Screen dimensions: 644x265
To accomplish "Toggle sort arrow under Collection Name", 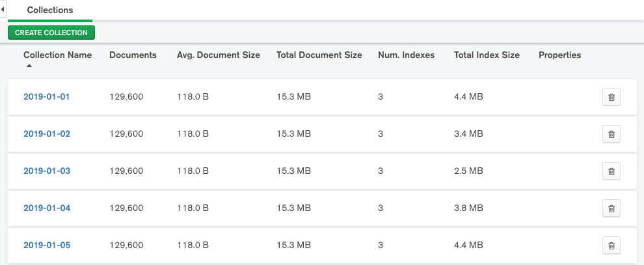I will tap(29, 66).
